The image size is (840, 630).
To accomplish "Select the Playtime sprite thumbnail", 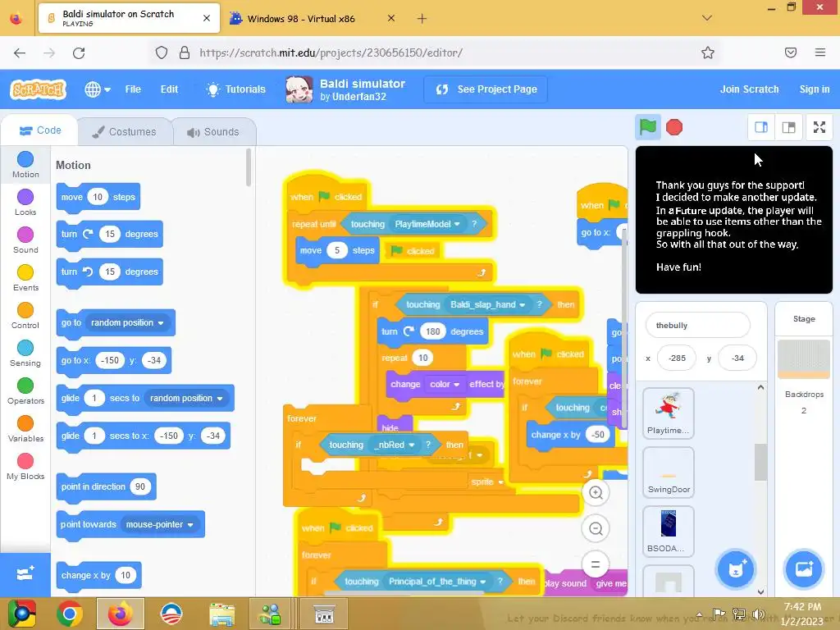I will pyautogui.click(x=668, y=413).
